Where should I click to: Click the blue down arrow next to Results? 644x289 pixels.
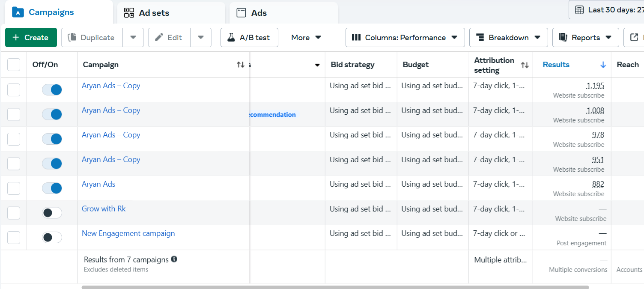coord(603,65)
